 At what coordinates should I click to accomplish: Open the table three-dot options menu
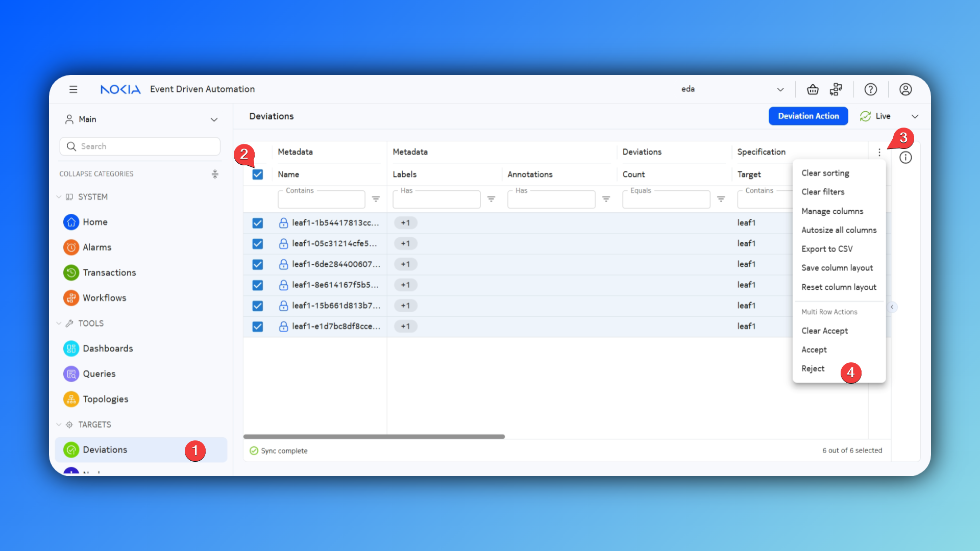click(879, 152)
